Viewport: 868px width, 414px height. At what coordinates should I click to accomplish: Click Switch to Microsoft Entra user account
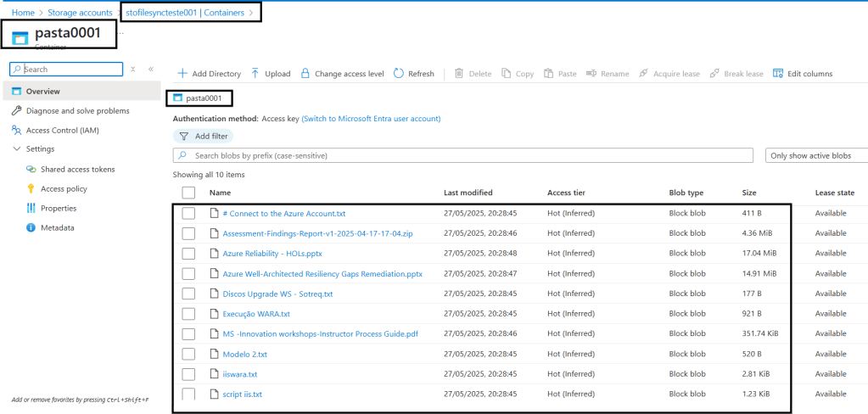[371, 119]
